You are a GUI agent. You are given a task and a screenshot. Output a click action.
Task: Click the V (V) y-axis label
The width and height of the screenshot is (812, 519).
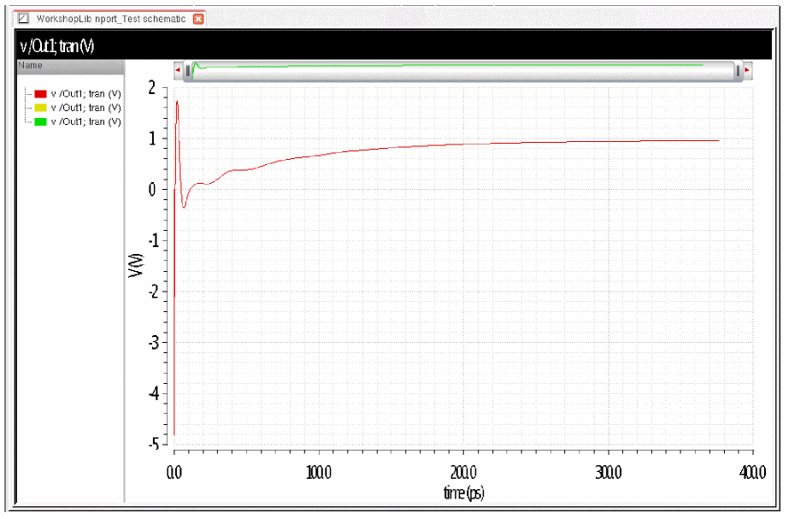point(136,265)
